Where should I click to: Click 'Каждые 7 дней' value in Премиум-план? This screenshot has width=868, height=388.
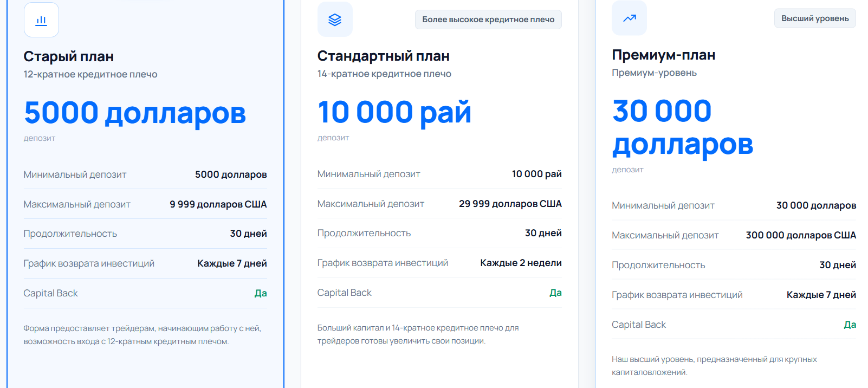click(x=821, y=295)
